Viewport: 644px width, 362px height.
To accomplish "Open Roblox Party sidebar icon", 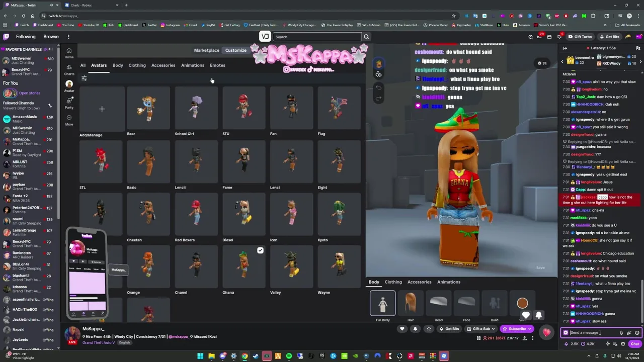I will [69, 103].
